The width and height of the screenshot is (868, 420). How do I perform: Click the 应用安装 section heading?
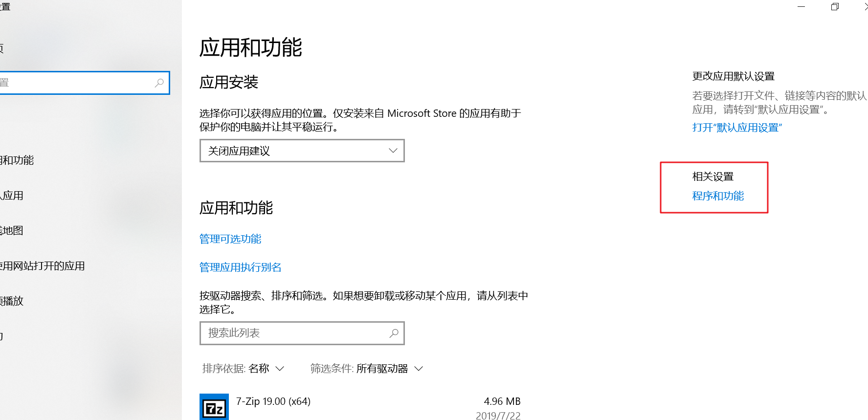(229, 82)
